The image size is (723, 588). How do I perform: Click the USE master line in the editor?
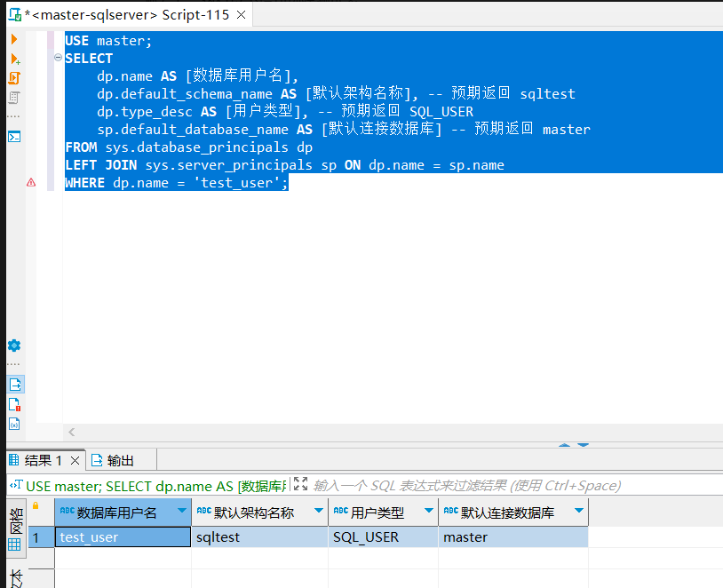[x=108, y=41]
